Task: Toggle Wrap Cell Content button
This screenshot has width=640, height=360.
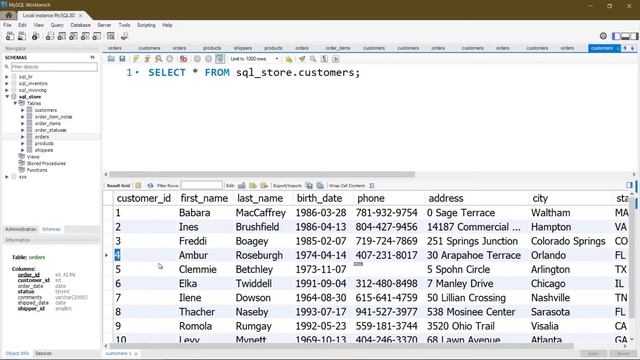Action: (x=371, y=185)
